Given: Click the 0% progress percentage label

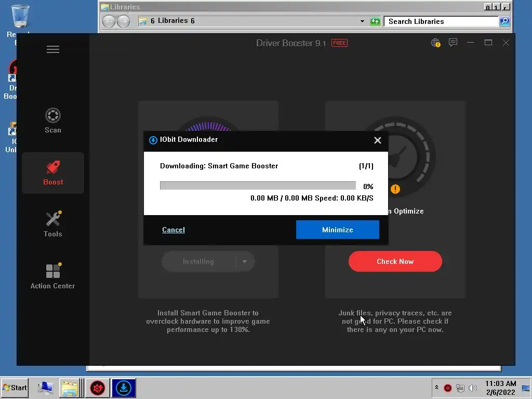Looking at the screenshot, I should 368,187.
